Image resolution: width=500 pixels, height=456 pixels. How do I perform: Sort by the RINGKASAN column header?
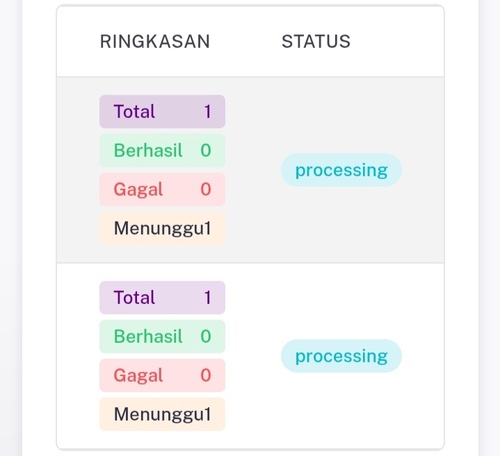point(155,42)
